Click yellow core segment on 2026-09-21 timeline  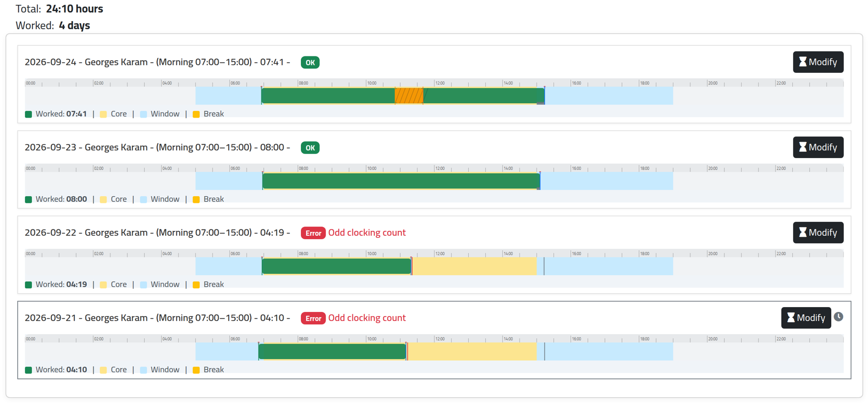[x=472, y=352]
